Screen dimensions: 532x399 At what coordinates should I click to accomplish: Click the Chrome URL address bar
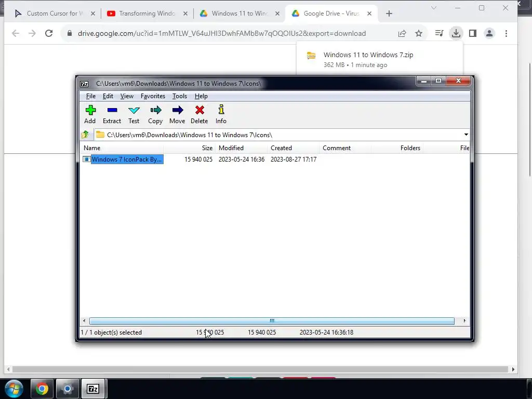221,33
